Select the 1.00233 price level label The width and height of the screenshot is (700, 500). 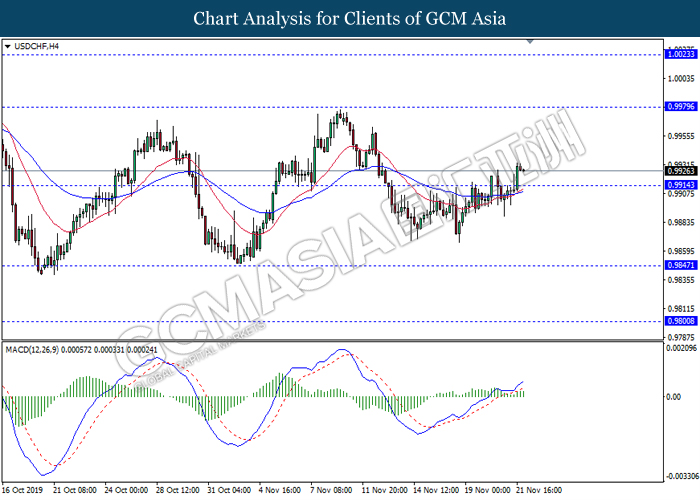pyautogui.click(x=681, y=54)
